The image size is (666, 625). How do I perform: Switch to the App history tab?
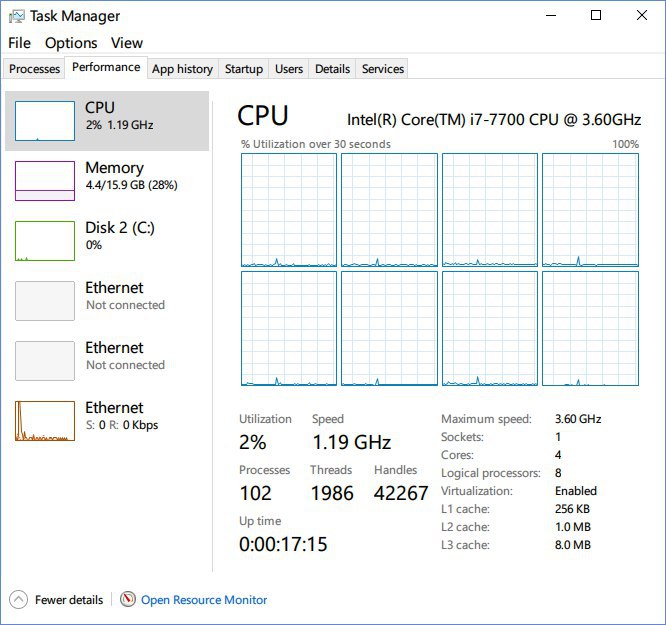182,69
